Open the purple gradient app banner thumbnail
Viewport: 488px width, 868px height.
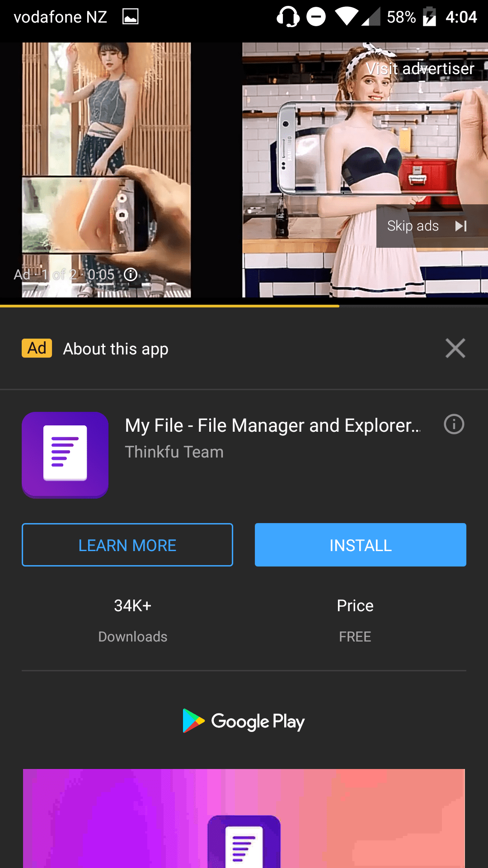(244, 818)
